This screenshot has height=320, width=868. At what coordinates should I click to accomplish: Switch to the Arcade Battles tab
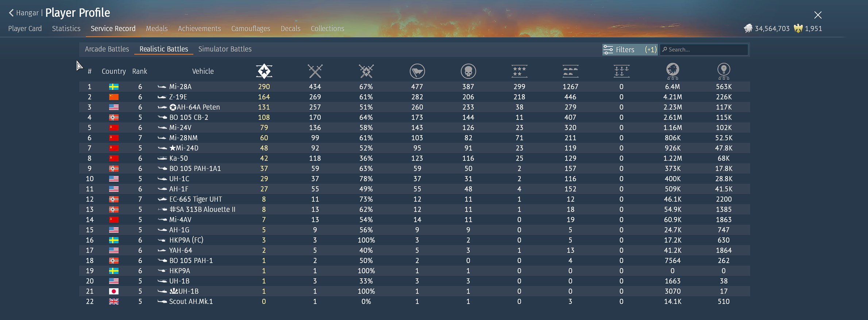[x=107, y=49]
